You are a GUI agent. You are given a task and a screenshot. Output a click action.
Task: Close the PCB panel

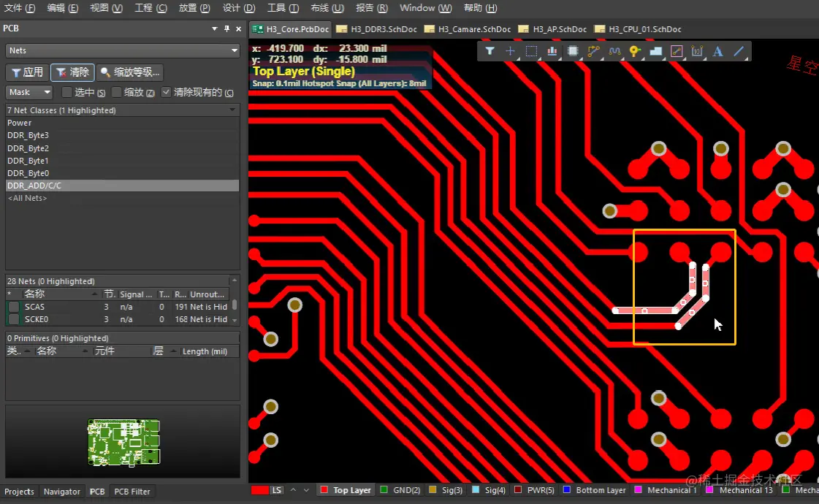pyautogui.click(x=239, y=28)
